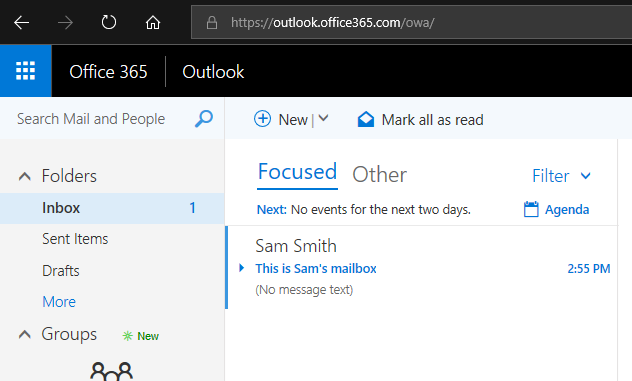
Task: Click the 2:55 PM timestamp
Action: pyautogui.click(x=588, y=269)
